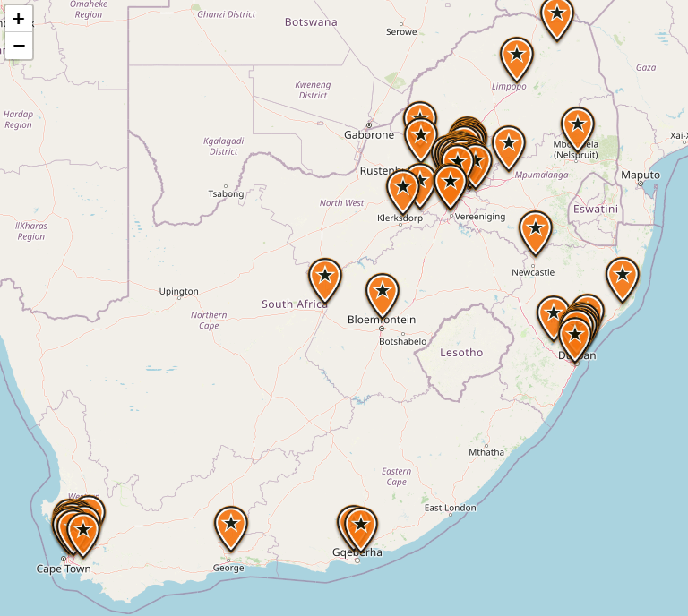The height and width of the screenshot is (616, 688).
Task: Click the topmost marker near Zimbabwe border
Action: [x=557, y=19]
